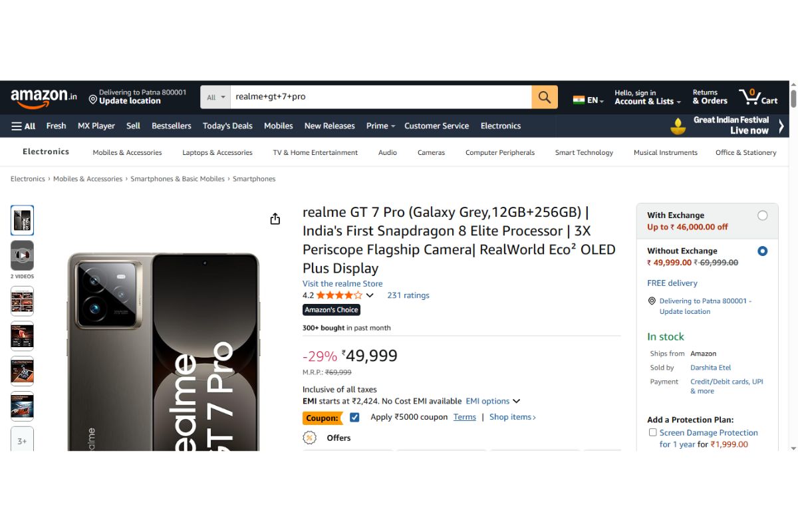
Task: Play the product videos thumbnail
Action: click(x=22, y=255)
